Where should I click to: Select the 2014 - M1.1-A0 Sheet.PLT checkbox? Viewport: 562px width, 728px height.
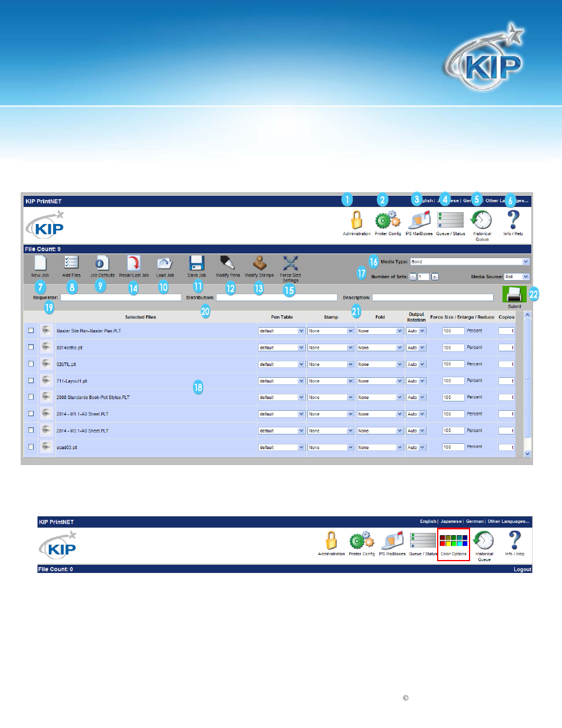click(31, 413)
